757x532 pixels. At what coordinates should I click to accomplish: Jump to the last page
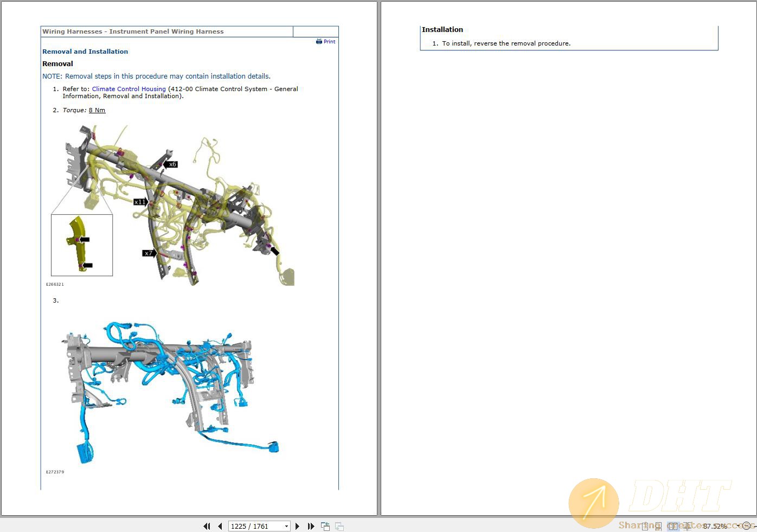coord(311,526)
